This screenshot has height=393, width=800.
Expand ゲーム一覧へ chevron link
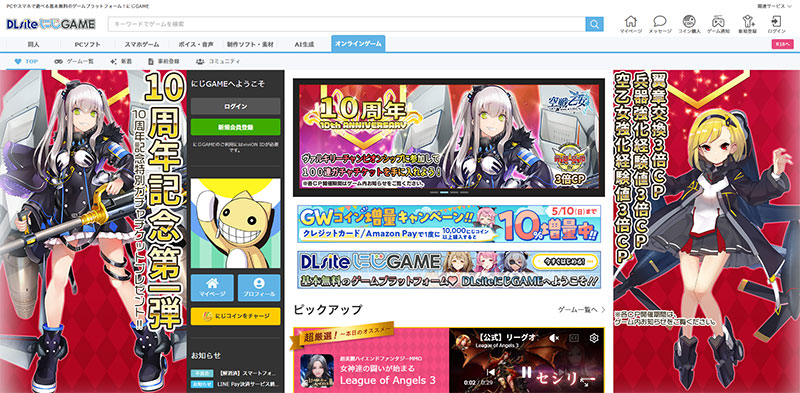(582, 310)
